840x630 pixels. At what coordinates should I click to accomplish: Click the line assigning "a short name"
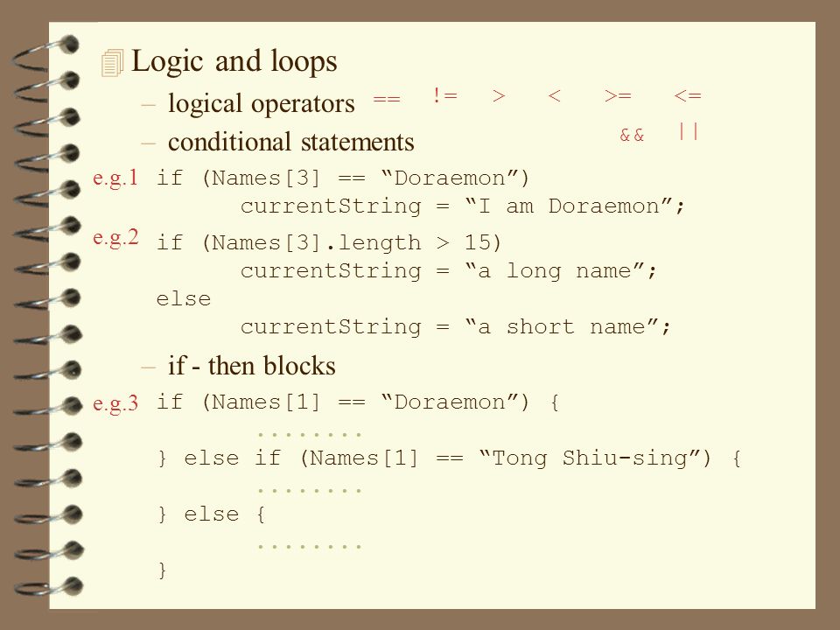[x=455, y=326]
